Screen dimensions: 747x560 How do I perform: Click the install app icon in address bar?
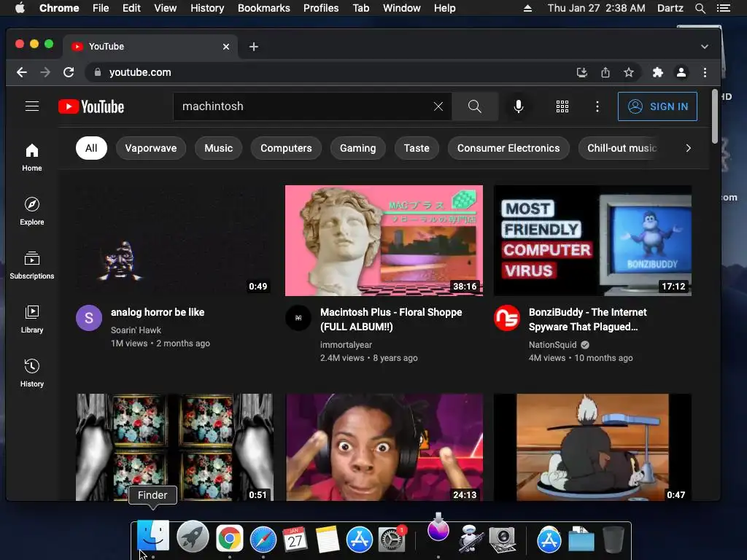[x=581, y=72]
